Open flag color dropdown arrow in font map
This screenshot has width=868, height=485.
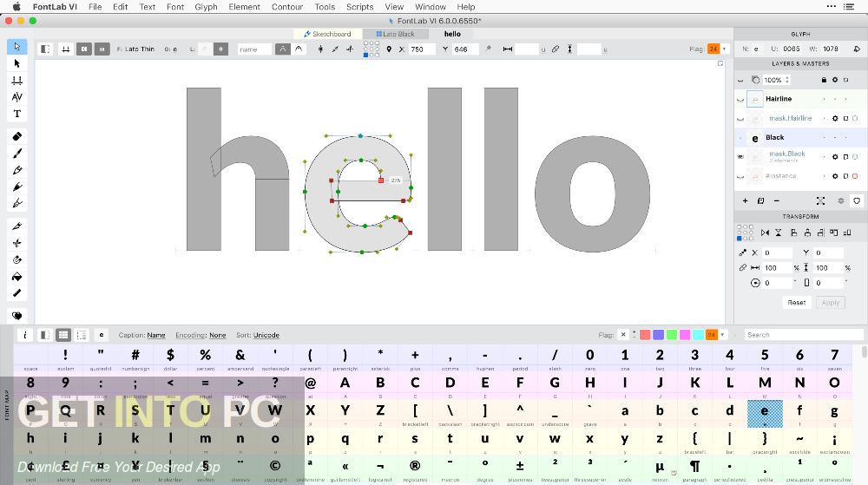[722, 335]
